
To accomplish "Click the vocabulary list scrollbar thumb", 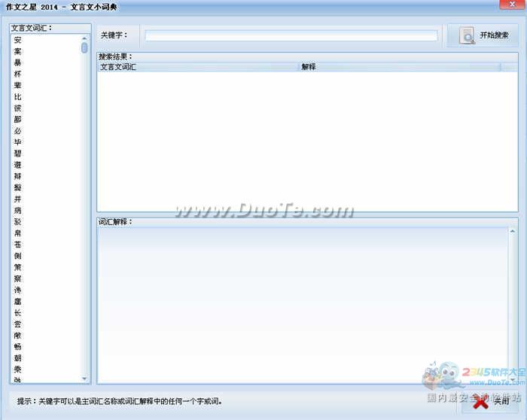I will [x=84, y=48].
